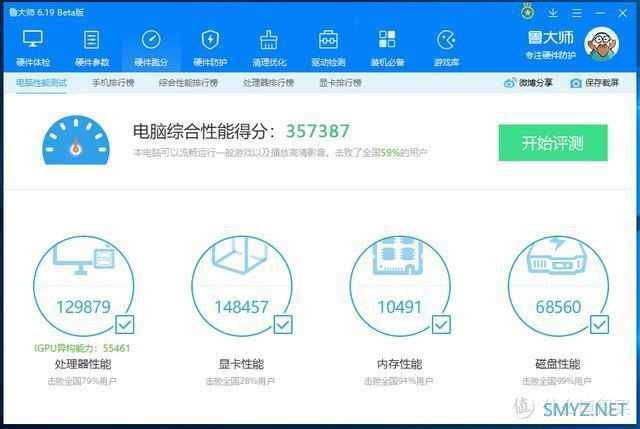Save screenshot with 保存截屏
Viewport: 640px width, 429px height.
pos(594,83)
